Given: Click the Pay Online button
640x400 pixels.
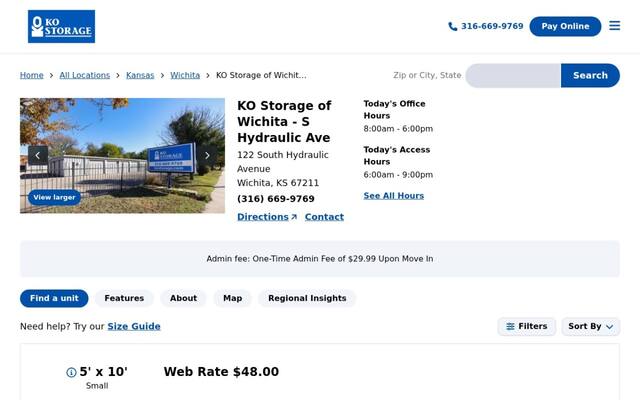Looking at the screenshot, I should click(x=565, y=27).
